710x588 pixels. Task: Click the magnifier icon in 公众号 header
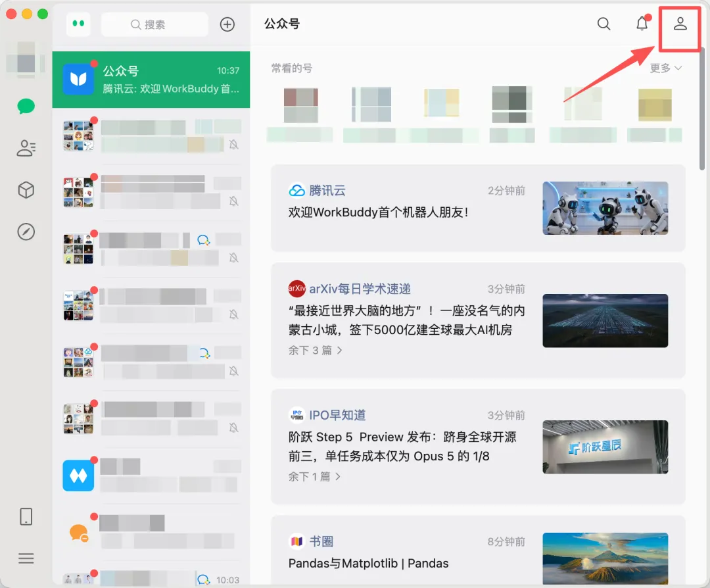coord(603,24)
